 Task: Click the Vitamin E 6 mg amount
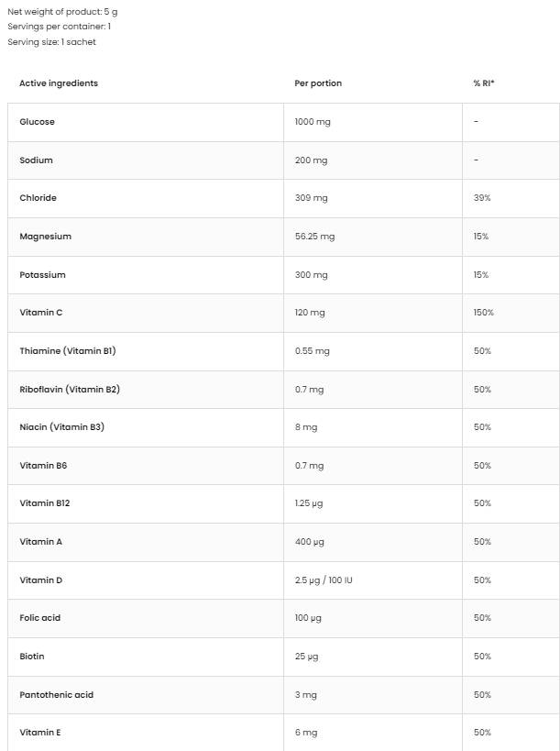[306, 733]
